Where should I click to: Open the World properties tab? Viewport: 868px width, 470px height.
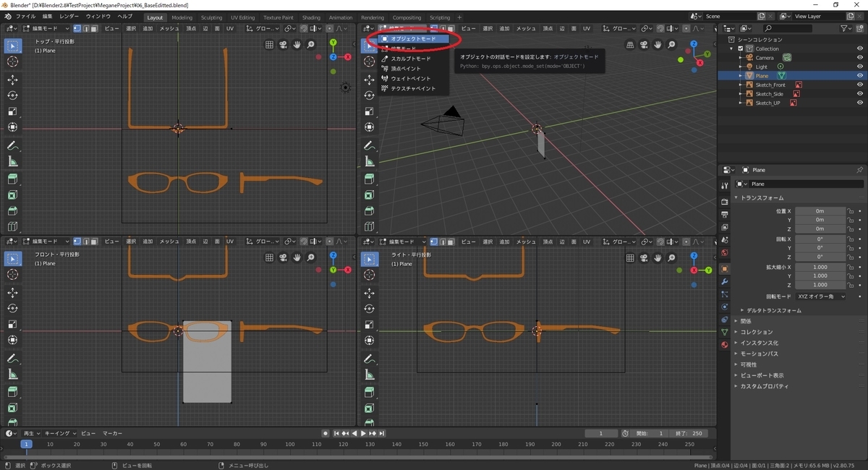pyautogui.click(x=725, y=252)
